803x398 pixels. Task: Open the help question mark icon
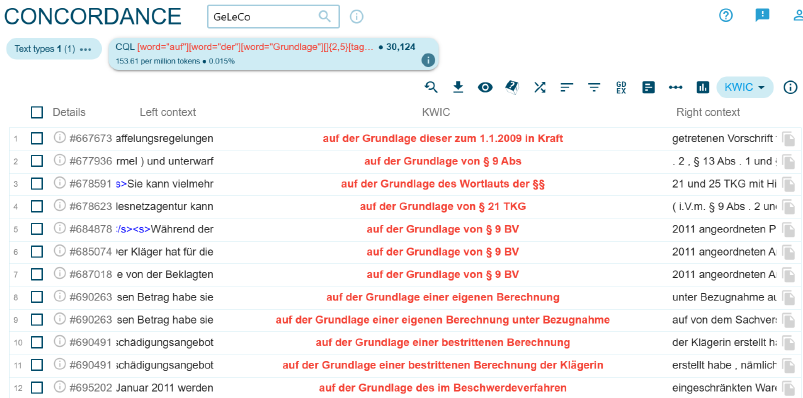(726, 15)
